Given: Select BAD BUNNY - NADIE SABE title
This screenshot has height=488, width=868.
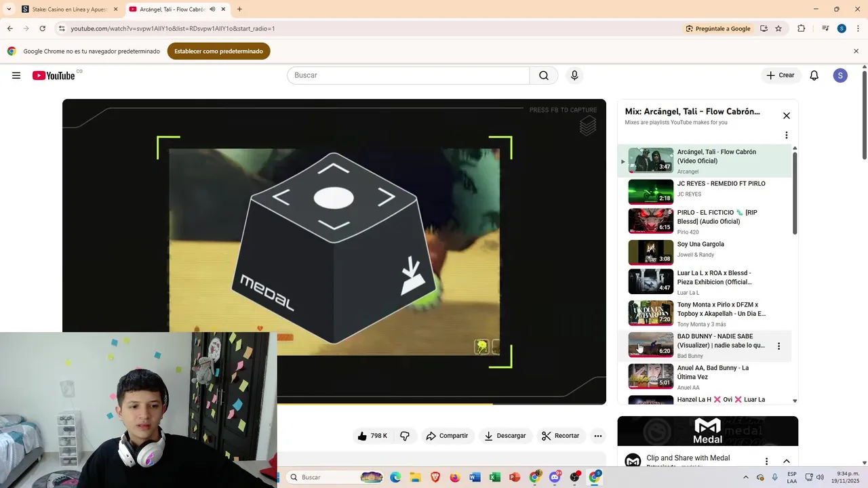Looking at the screenshot, I should tap(721, 341).
